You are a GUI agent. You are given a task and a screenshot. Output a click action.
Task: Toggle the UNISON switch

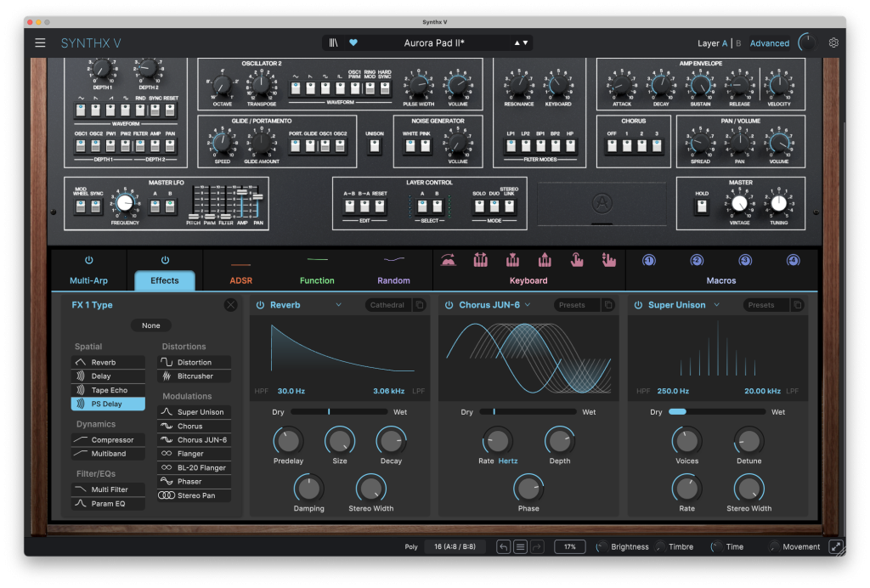click(375, 146)
